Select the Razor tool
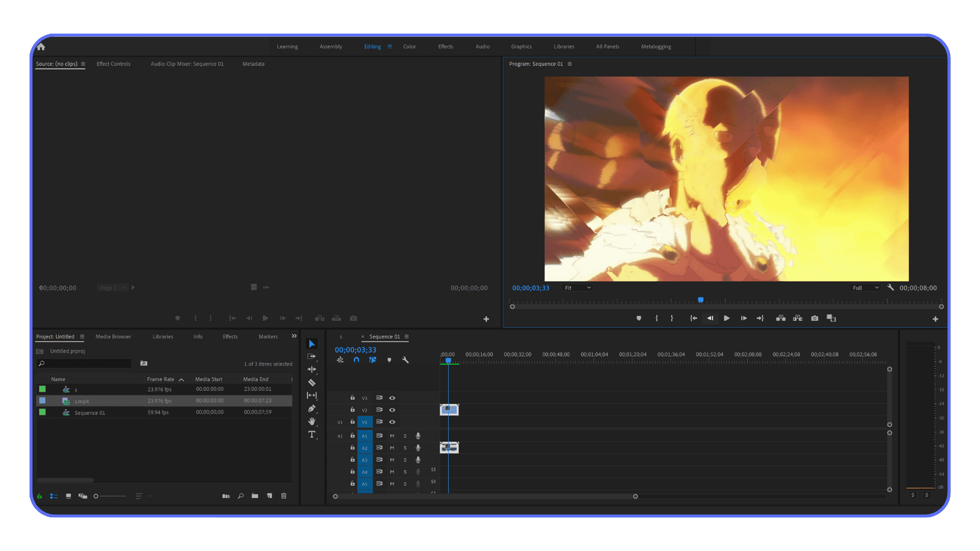 coord(312,382)
